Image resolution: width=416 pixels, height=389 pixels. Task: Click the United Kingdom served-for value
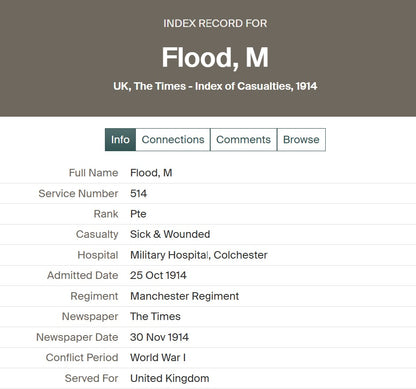click(x=170, y=378)
